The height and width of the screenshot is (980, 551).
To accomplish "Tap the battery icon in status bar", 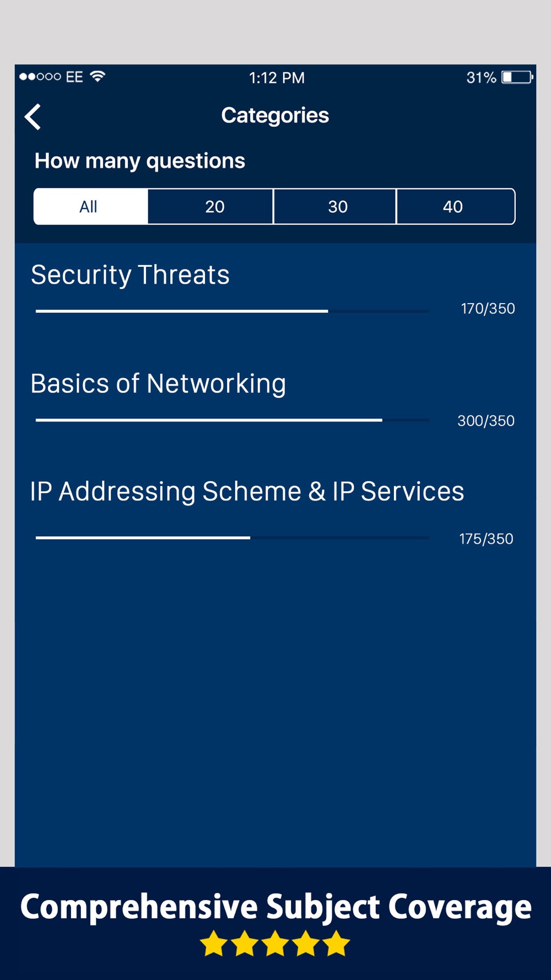I will coord(517,77).
